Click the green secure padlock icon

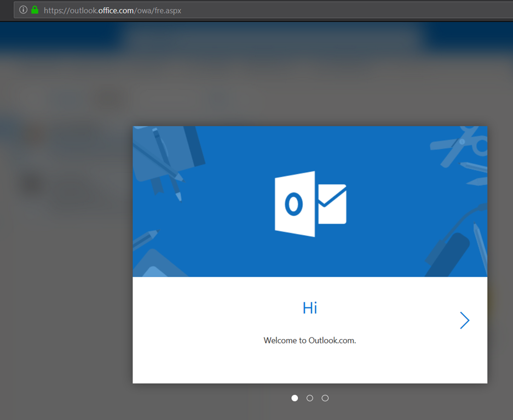[34, 10]
